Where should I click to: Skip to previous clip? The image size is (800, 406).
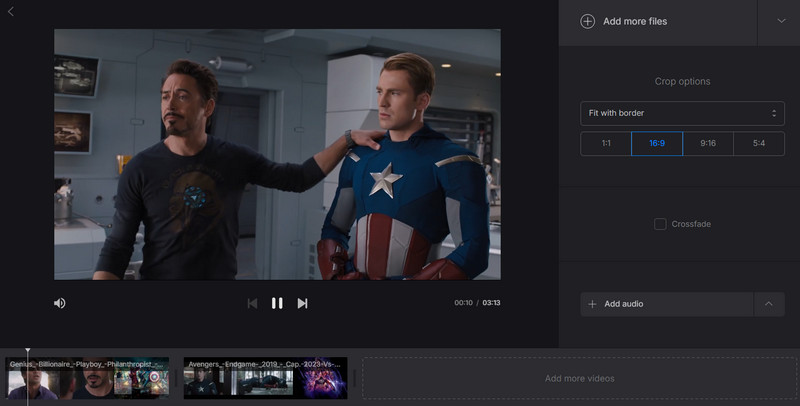coord(252,303)
